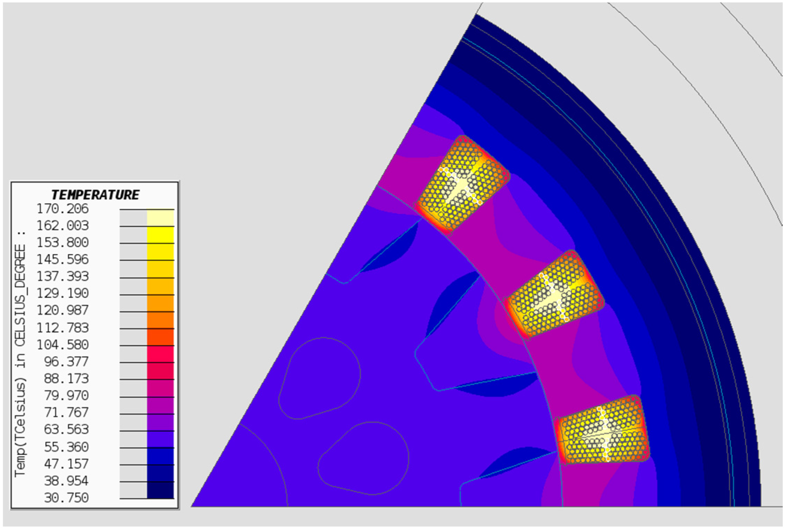Select the lower rounded rotor hole outline
786x532 pixels.
[x=363, y=458]
